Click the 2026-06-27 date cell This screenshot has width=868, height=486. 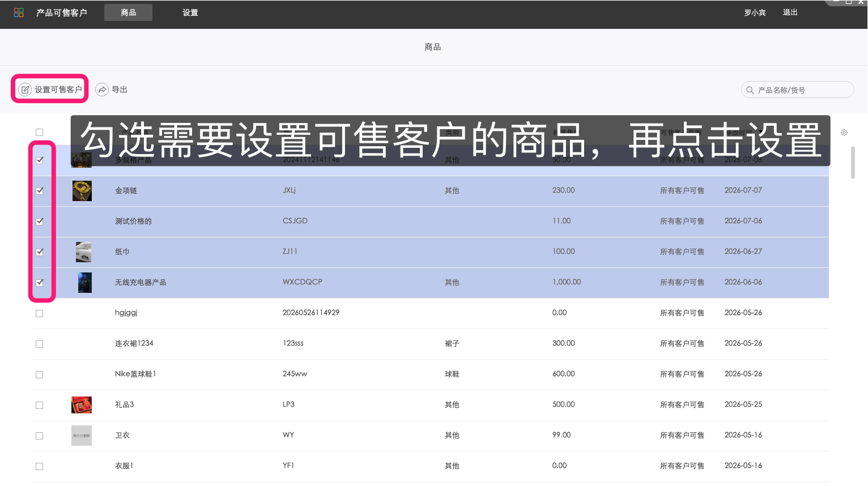743,251
